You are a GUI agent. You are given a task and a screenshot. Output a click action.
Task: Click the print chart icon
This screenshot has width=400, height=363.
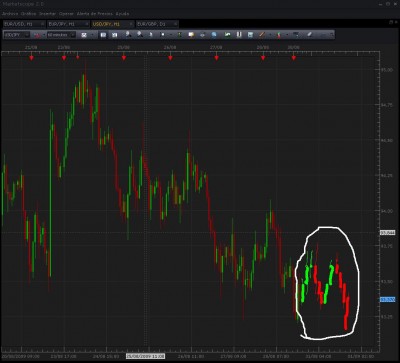coord(203,34)
